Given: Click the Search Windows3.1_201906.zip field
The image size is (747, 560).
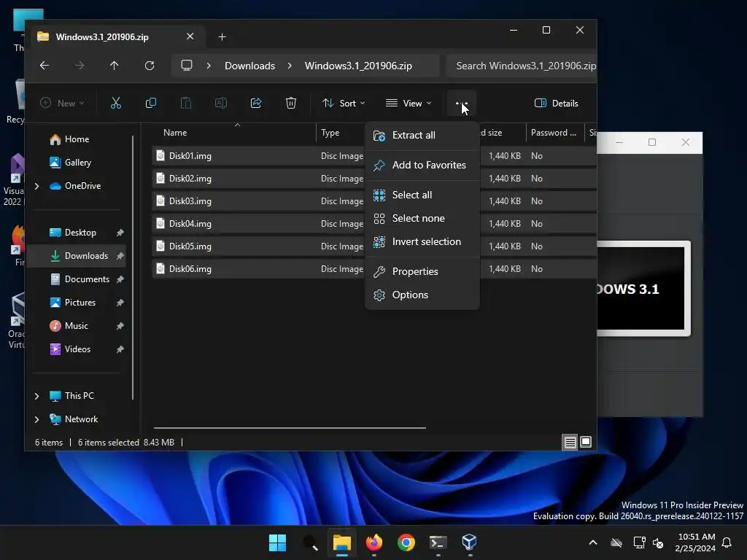Looking at the screenshot, I should 522,66.
